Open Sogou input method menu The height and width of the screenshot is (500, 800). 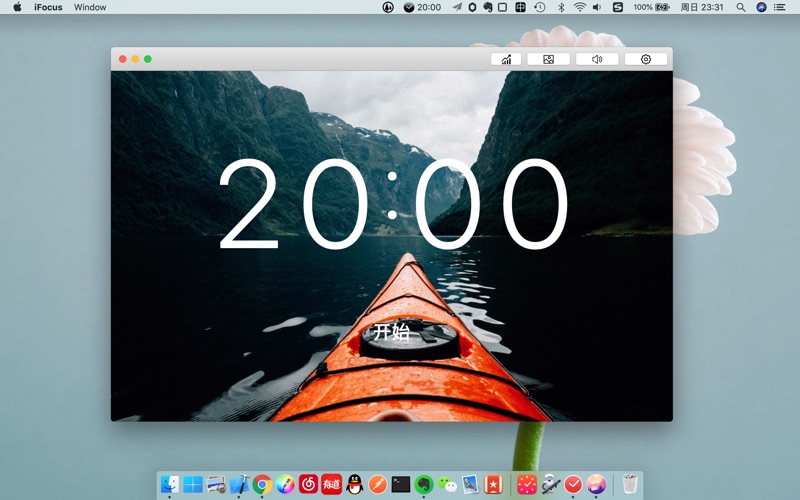pyautogui.click(x=617, y=7)
